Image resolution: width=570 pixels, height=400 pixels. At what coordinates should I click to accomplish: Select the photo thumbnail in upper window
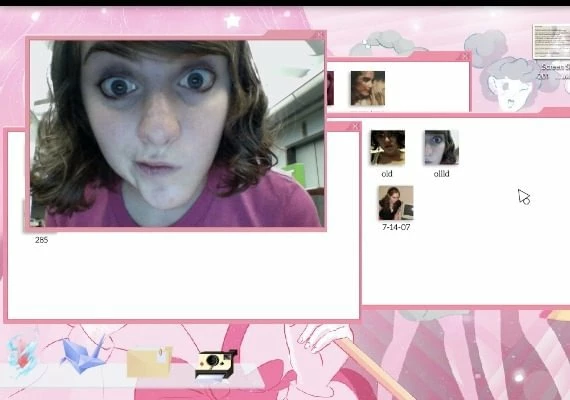pyautogui.click(x=368, y=88)
